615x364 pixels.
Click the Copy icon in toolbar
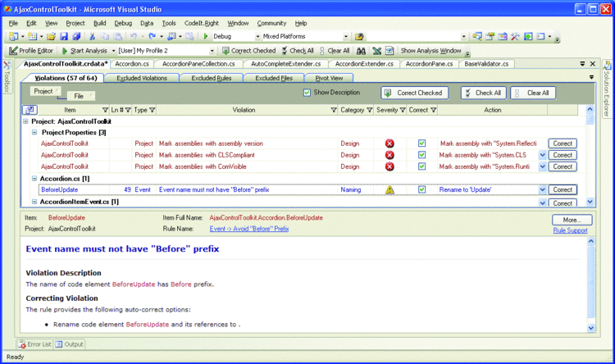105,36
